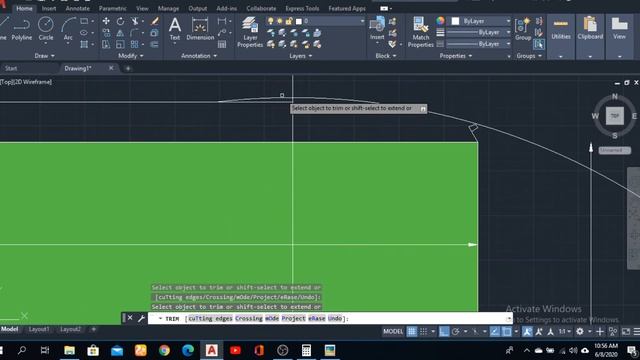Select the Arc draw tool
This screenshot has width=640, height=360.
point(68,29)
